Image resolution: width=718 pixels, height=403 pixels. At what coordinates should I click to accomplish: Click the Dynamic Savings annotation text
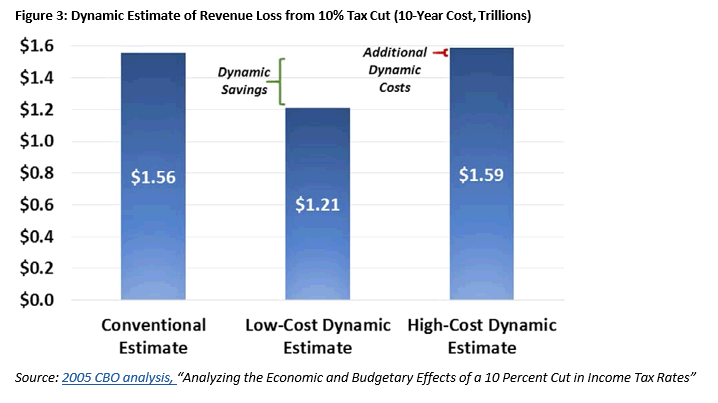point(245,80)
